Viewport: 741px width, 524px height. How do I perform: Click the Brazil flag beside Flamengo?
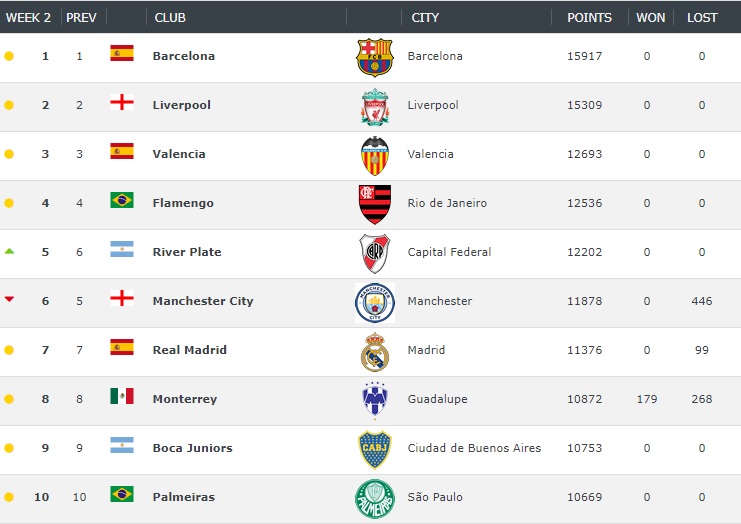pyautogui.click(x=122, y=201)
